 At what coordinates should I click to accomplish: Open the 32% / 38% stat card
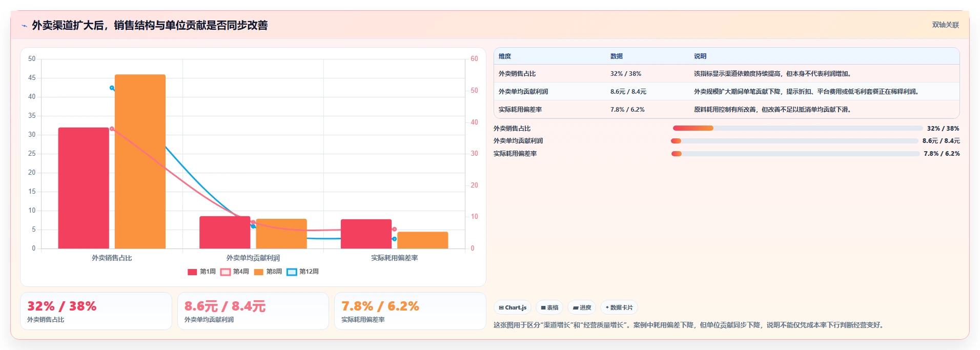point(96,311)
